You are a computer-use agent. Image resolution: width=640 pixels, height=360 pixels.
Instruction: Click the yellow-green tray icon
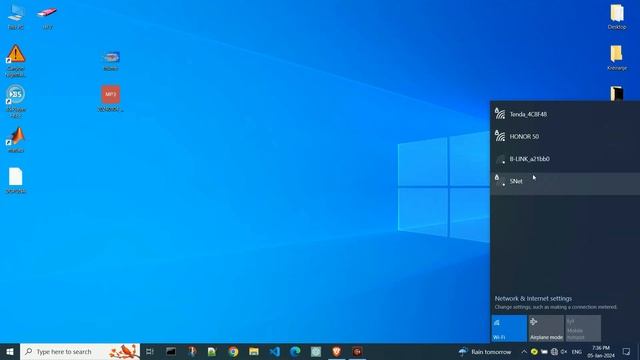point(534,352)
